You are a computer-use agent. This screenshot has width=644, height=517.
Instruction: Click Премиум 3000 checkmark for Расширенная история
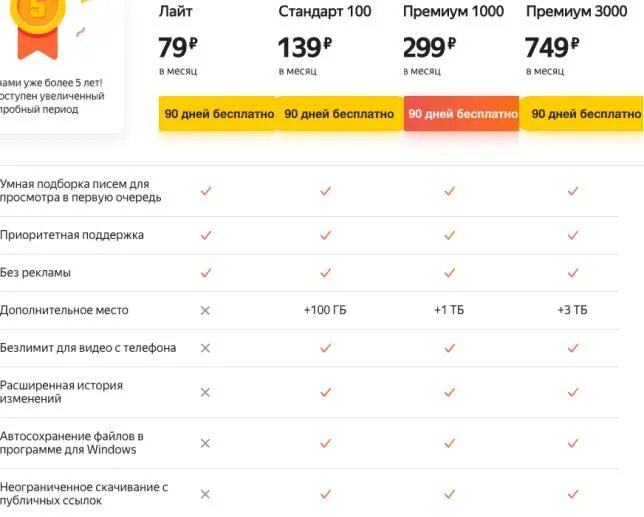click(x=573, y=392)
